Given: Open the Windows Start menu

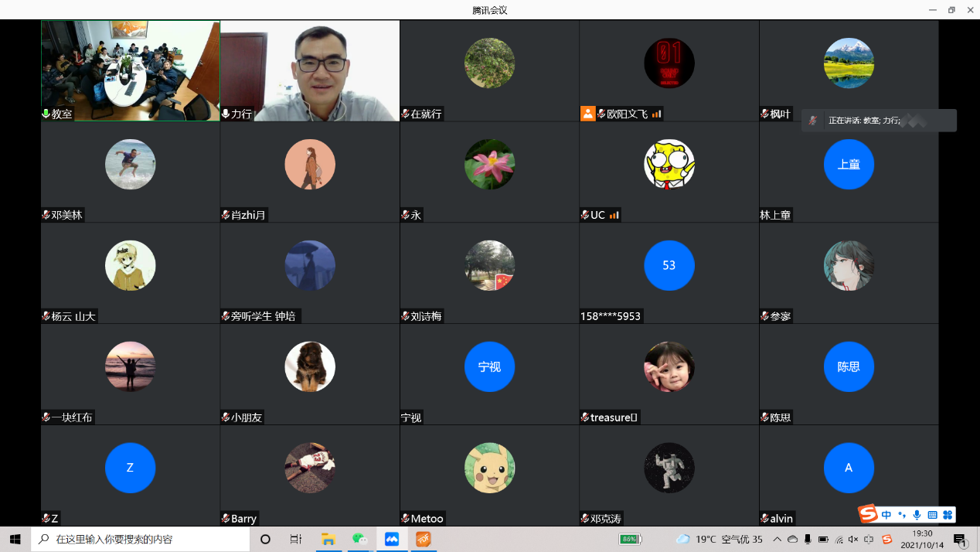Looking at the screenshot, I should (15, 539).
